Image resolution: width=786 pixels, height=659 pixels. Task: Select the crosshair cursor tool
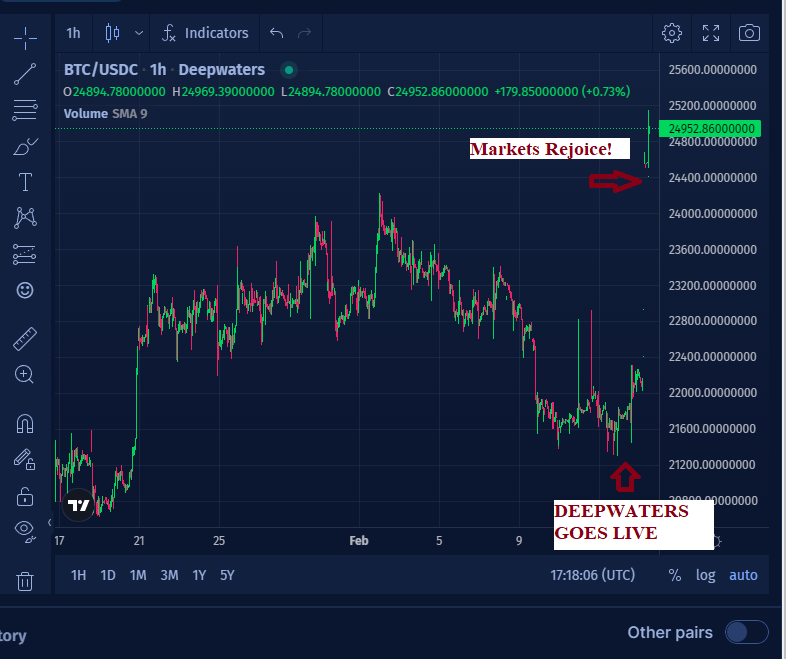point(25,38)
